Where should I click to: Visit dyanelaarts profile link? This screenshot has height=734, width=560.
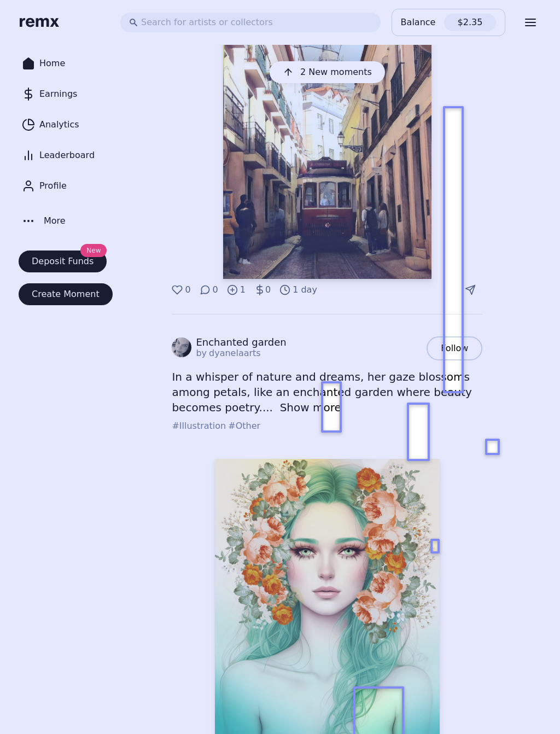click(x=235, y=353)
